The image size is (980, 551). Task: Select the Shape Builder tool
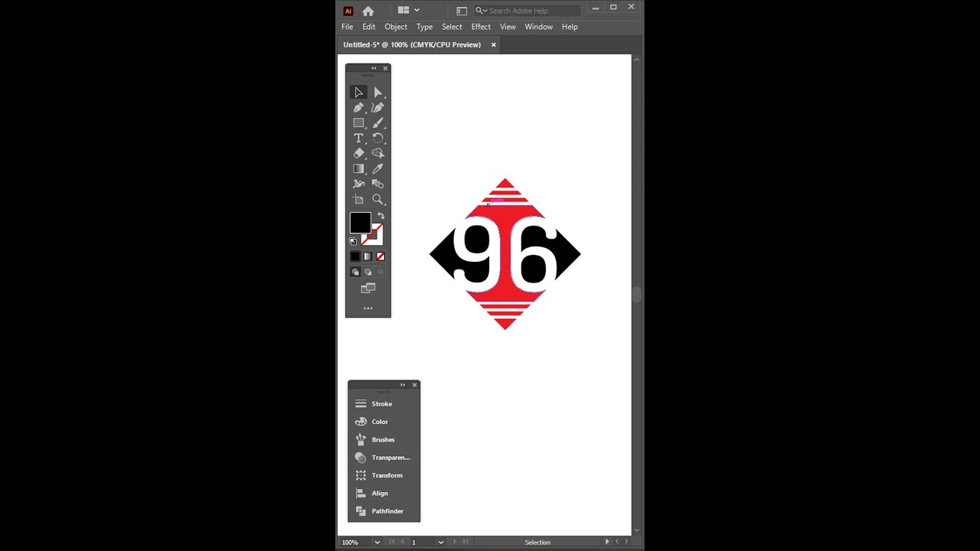378,154
